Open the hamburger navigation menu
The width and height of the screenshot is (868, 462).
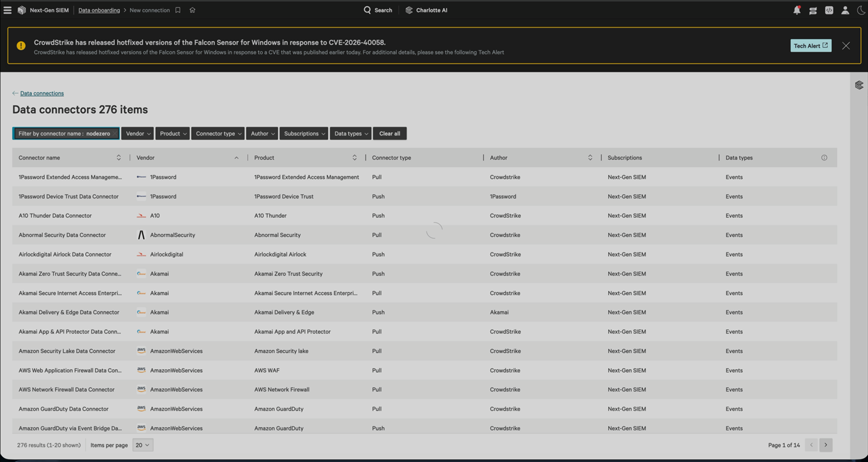(8, 10)
